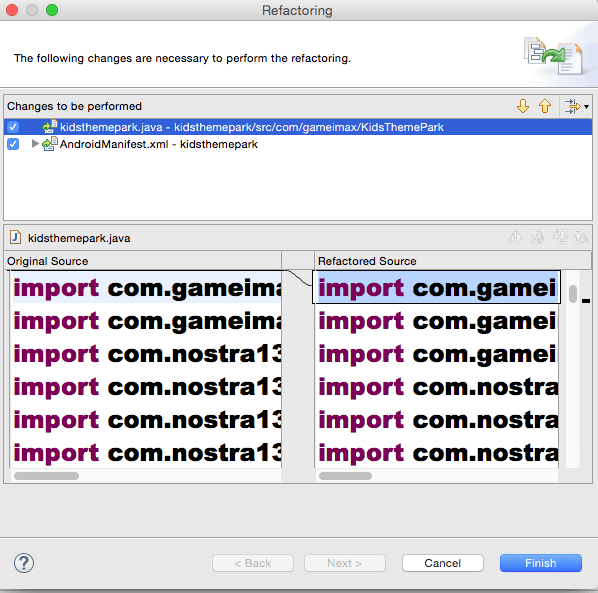The width and height of the screenshot is (598, 593).
Task: Click the Original Source horizontal scrollbar
Action: [146, 476]
